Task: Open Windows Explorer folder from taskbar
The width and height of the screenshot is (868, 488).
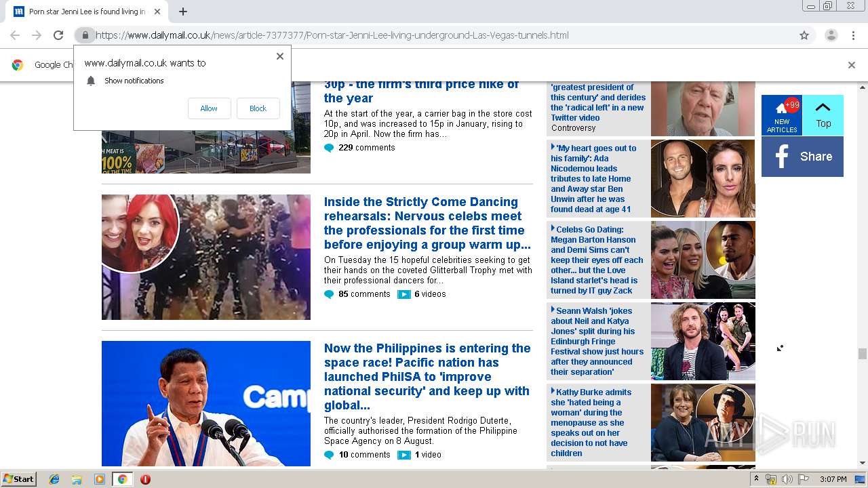Action: click(x=77, y=479)
